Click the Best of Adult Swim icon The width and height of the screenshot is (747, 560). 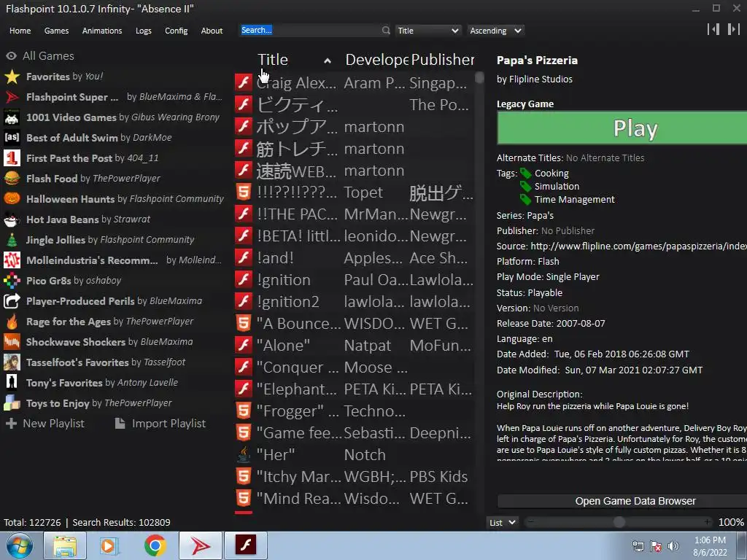[12, 138]
